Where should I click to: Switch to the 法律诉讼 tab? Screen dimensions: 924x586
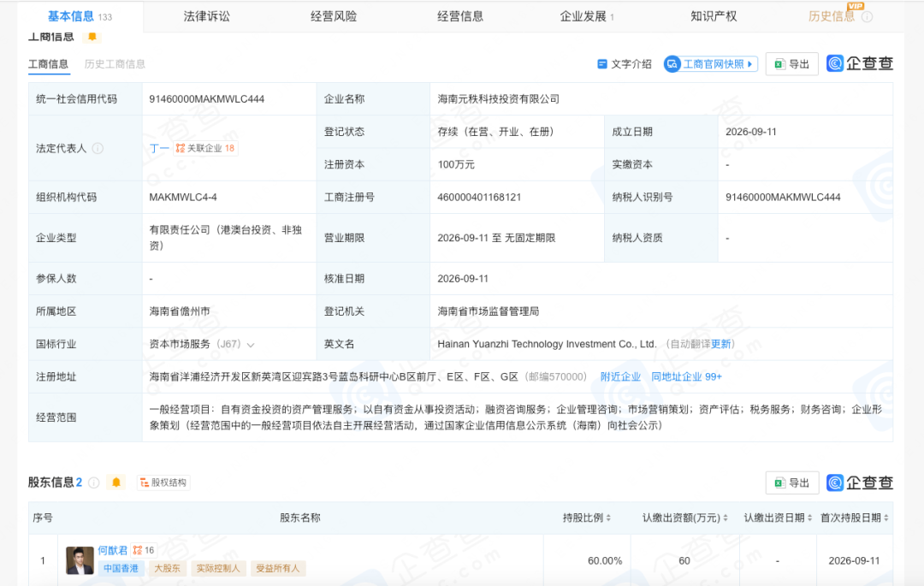[x=207, y=16]
